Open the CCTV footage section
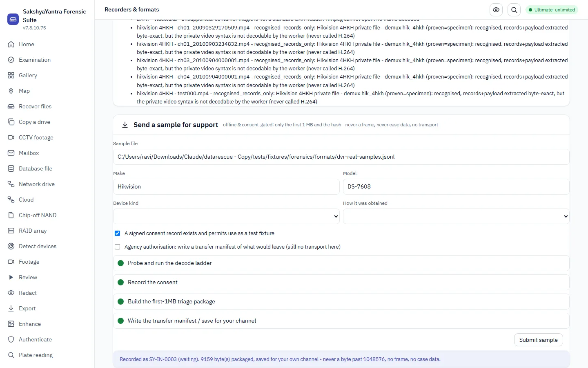Screen dimensions: 588x368 47,137
